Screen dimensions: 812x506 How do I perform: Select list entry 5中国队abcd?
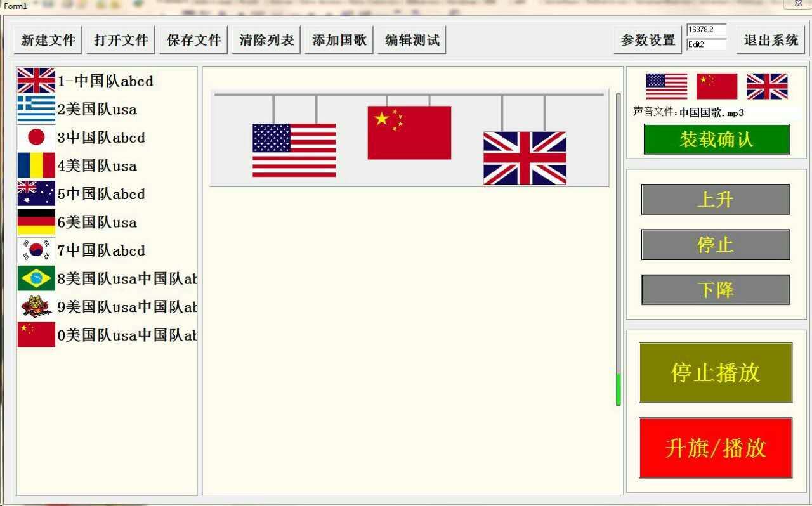coord(107,193)
